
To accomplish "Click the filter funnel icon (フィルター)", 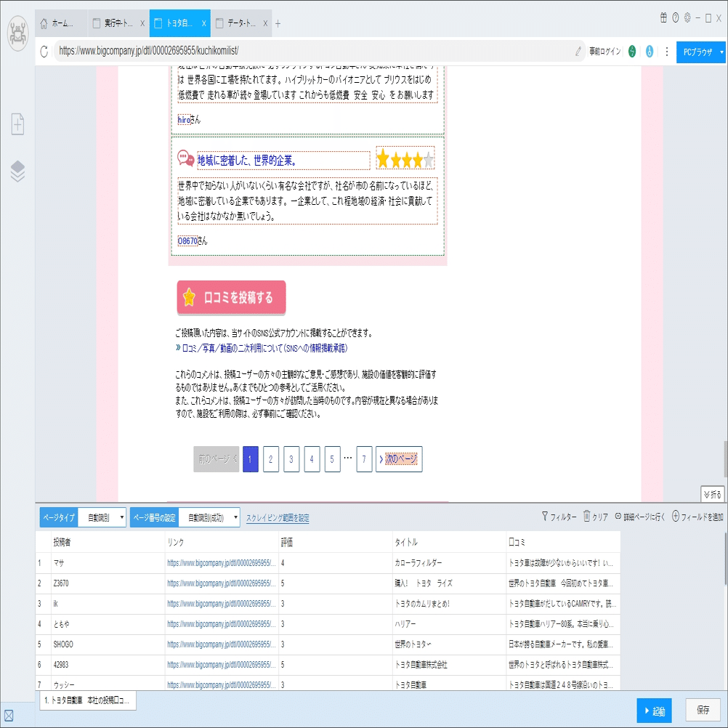I will pyautogui.click(x=545, y=516).
